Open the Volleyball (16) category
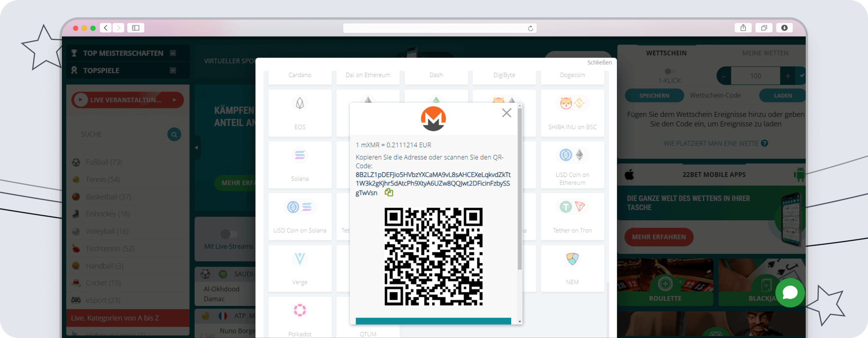Image resolution: width=868 pixels, height=338 pixels. 107,231
